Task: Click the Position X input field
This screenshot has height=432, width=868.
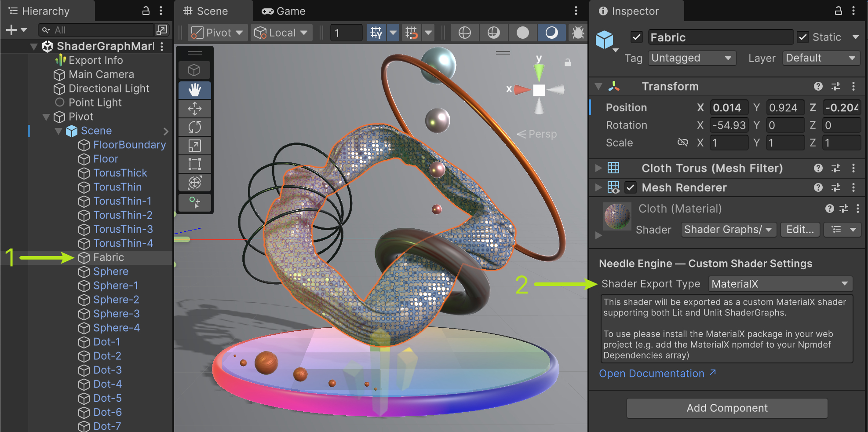Action: 729,108
